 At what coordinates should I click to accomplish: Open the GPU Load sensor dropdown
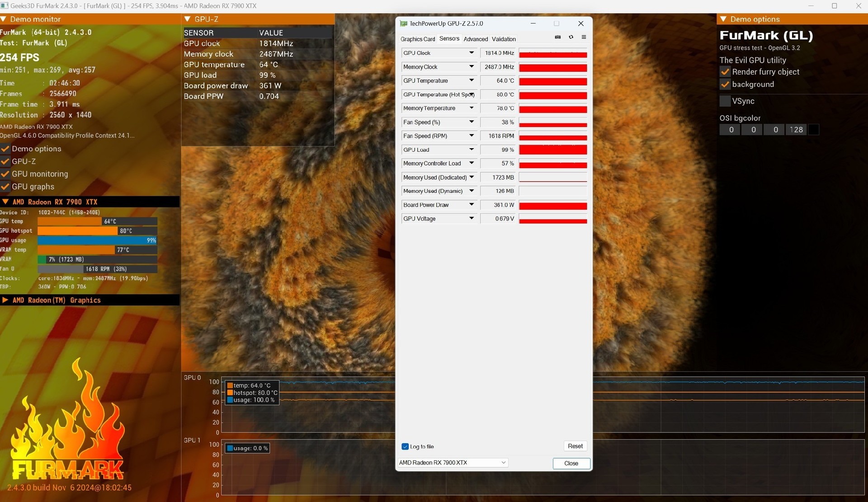point(472,150)
